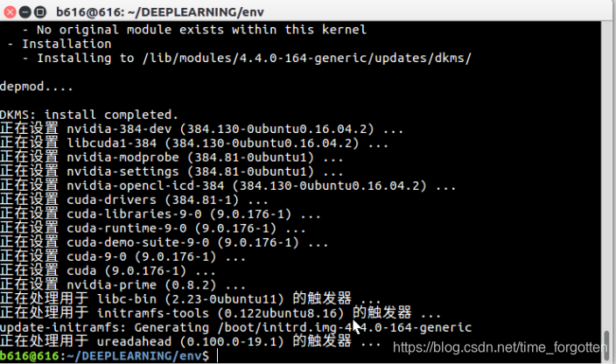
Task: Click the prompt line b616@616:~/DEEPLEARNING/env$
Action: (x=104, y=356)
